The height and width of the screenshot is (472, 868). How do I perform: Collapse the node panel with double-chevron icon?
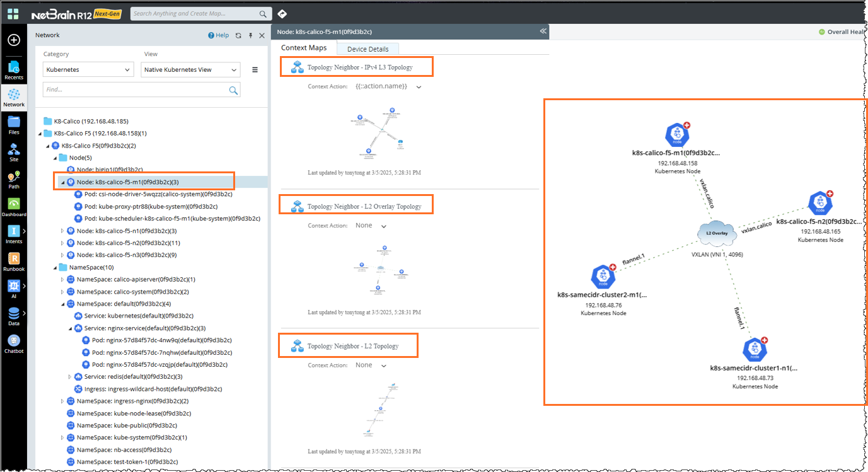click(543, 31)
